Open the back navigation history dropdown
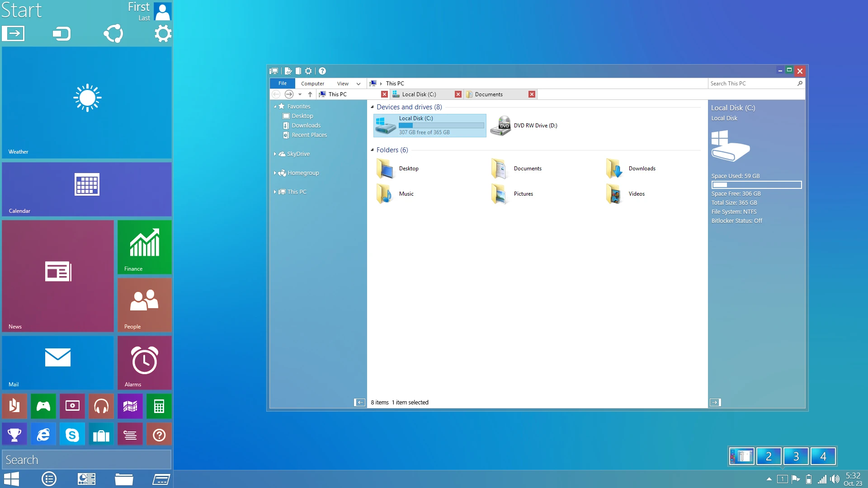Image resolution: width=868 pixels, height=488 pixels. 300,94
